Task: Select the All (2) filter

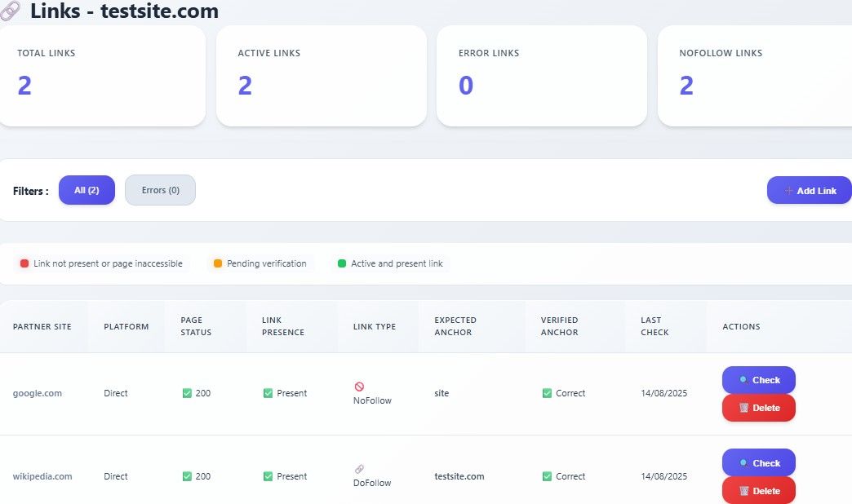Action: 87,190
